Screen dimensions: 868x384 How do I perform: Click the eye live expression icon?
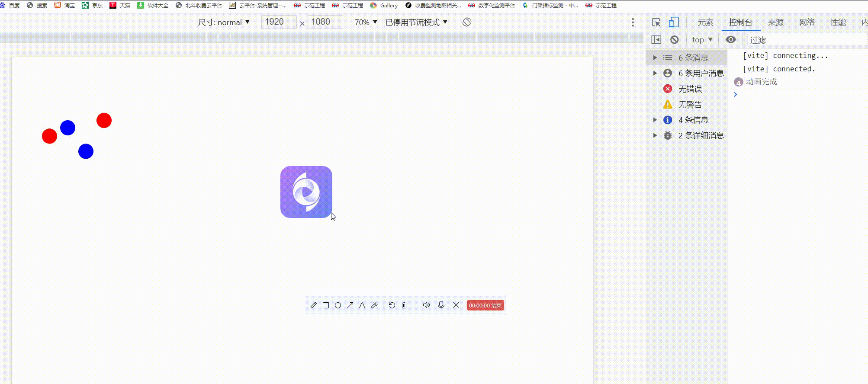(731, 39)
